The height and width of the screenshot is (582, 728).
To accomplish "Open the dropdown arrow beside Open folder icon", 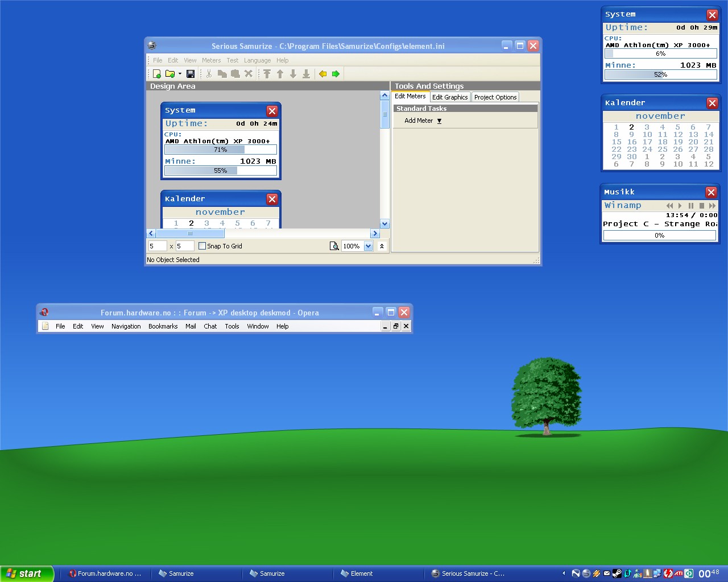I will pos(180,74).
